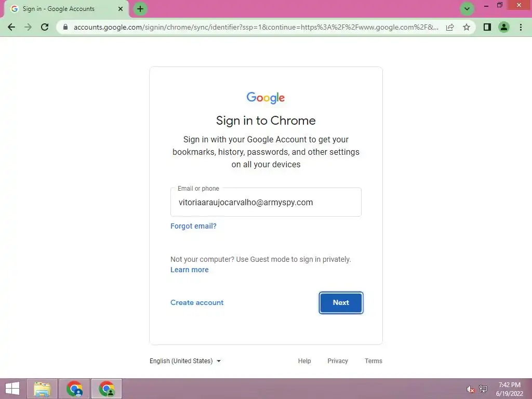
Task: Close the Sign in - Google Accounts tab
Action: pyautogui.click(x=121, y=9)
